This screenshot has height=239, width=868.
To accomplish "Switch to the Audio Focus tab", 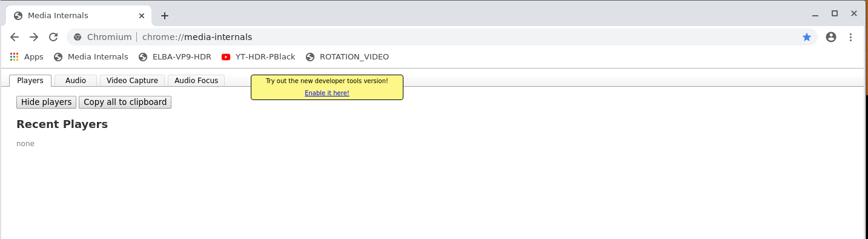I will (196, 81).
